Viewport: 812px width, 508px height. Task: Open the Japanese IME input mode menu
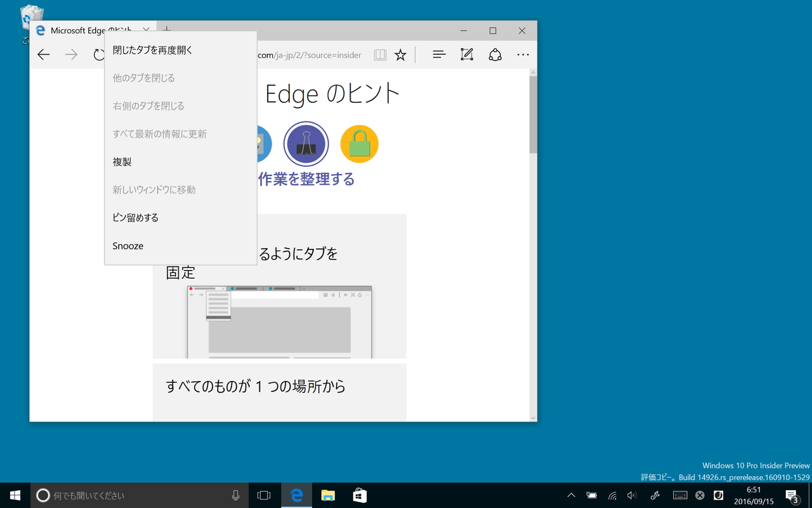719,495
